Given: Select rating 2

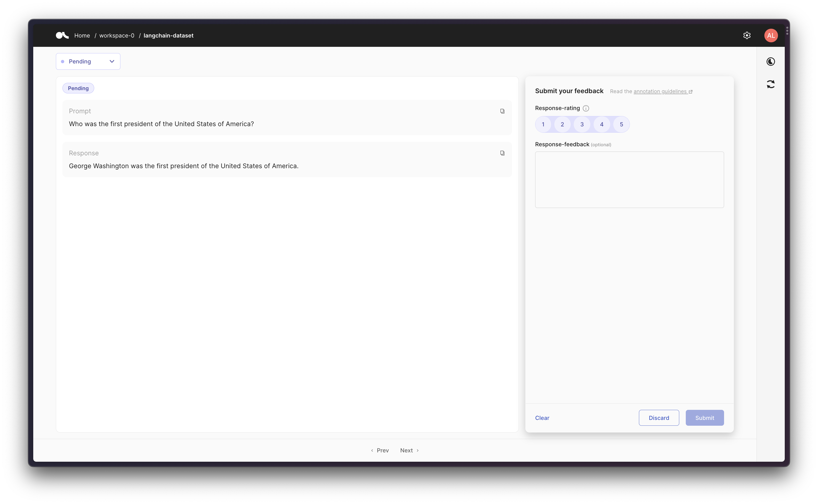Looking at the screenshot, I should pos(562,124).
